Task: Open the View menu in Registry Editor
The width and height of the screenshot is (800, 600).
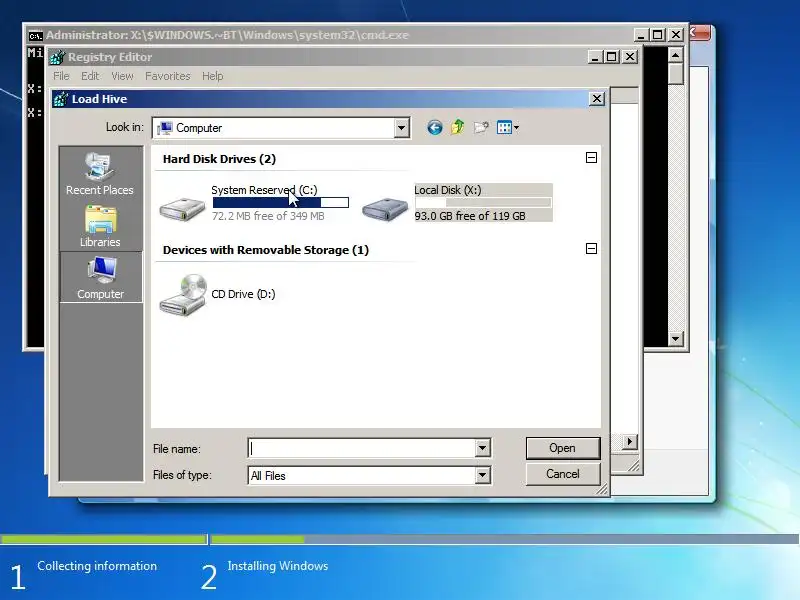Action: pyautogui.click(x=122, y=76)
